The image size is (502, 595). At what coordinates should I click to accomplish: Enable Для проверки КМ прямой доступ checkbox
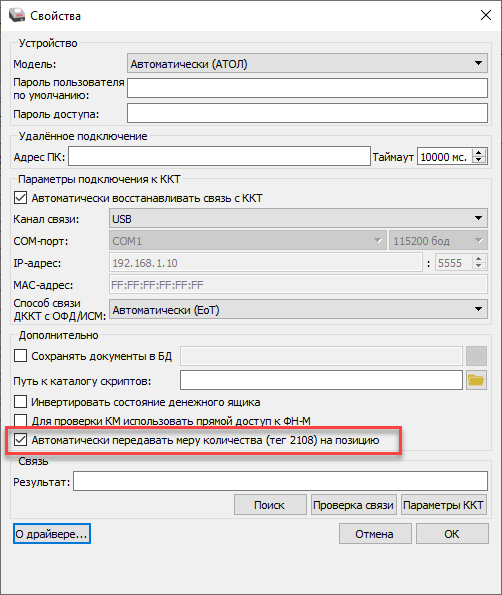[20, 420]
